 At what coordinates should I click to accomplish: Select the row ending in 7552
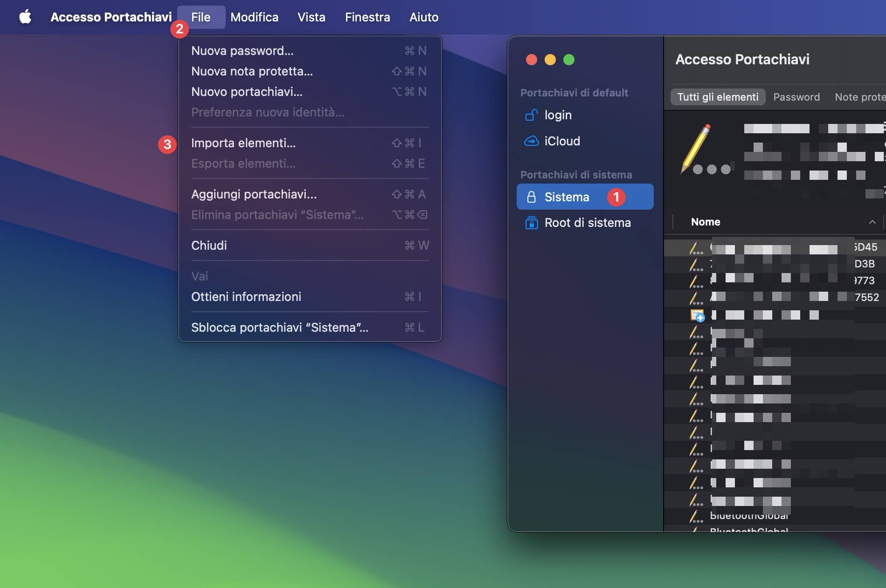pyautogui.click(x=775, y=297)
